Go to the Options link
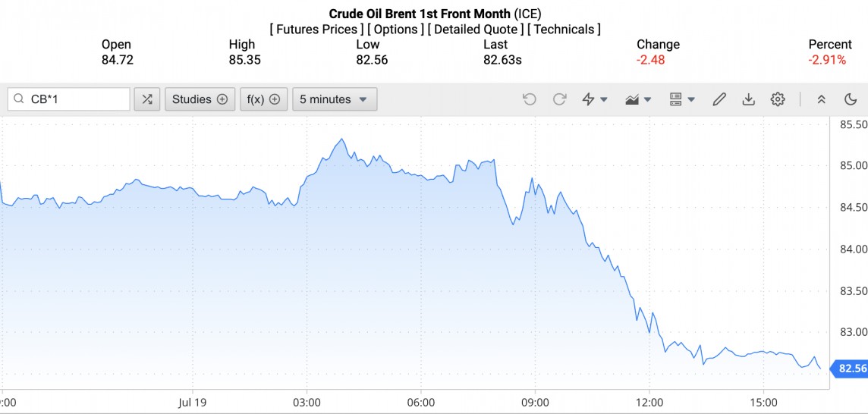The image size is (868, 414). 395,30
